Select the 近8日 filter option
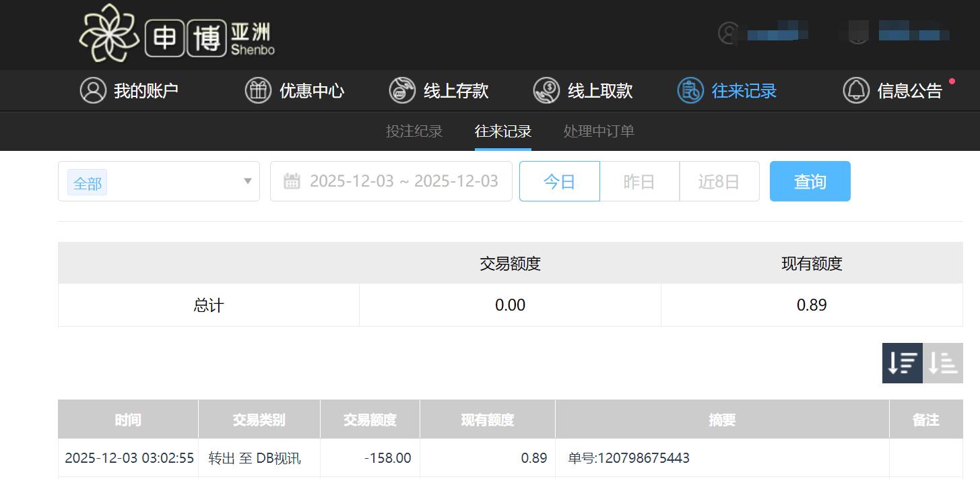 [x=719, y=181]
